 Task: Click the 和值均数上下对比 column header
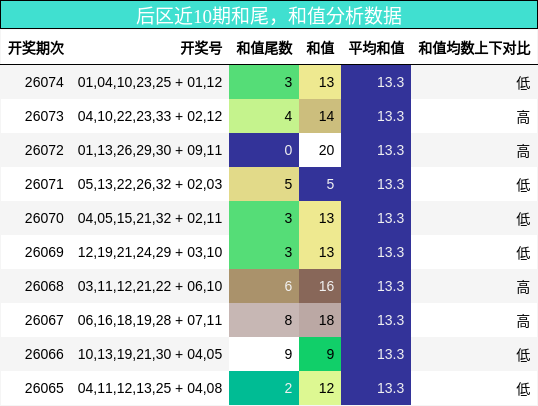click(x=475, y=48)
